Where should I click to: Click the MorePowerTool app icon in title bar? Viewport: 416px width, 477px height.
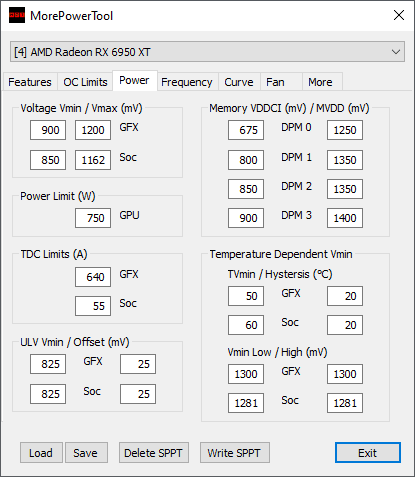click(x=17, y=15)
